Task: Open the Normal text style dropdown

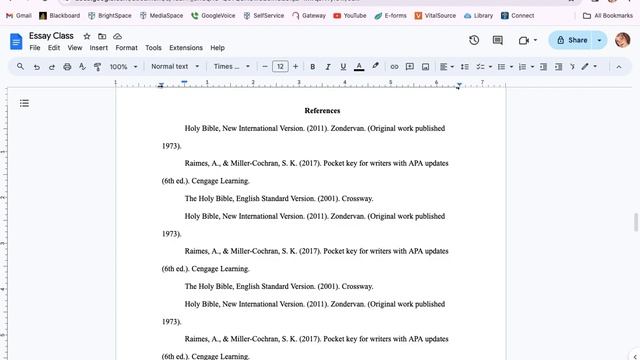Action: coord(175,67)
